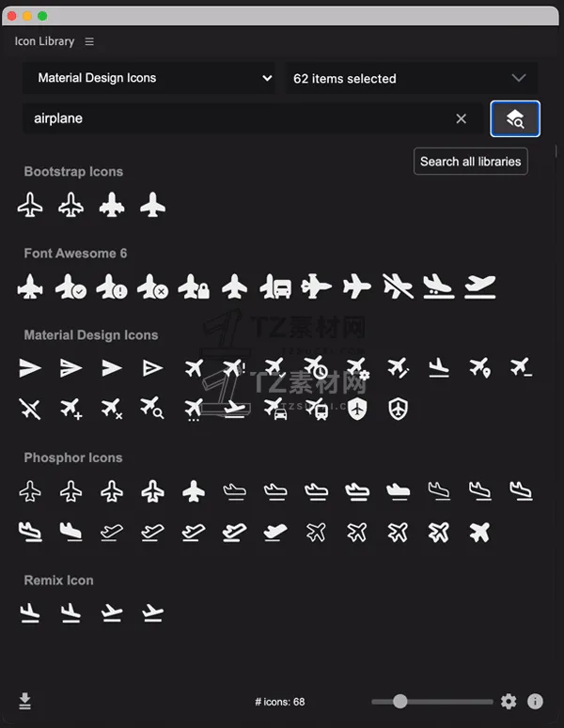Choose Material Design airplane clock icon
The height and width of the screenshot is (728, 564).
point(317,368)
